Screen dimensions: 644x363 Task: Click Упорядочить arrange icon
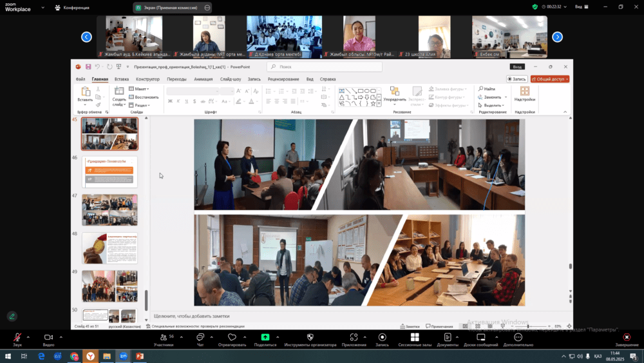coord(395,92)
